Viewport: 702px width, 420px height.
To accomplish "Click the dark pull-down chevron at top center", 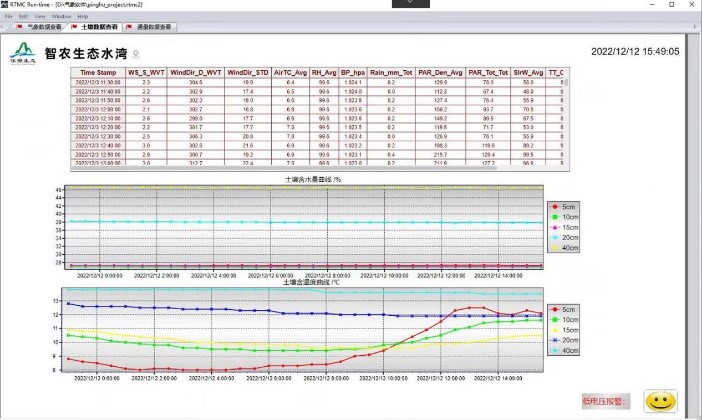I will (411, 3).
